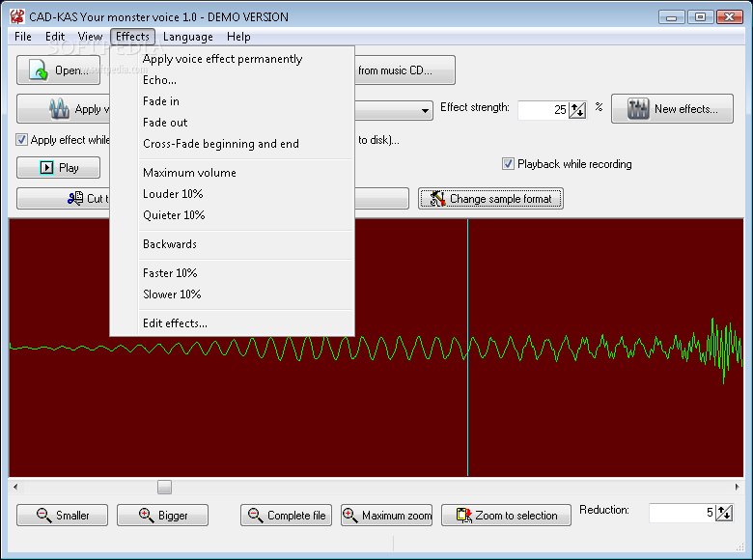
Task: Select Fade in effect
Action: [233, 100]
